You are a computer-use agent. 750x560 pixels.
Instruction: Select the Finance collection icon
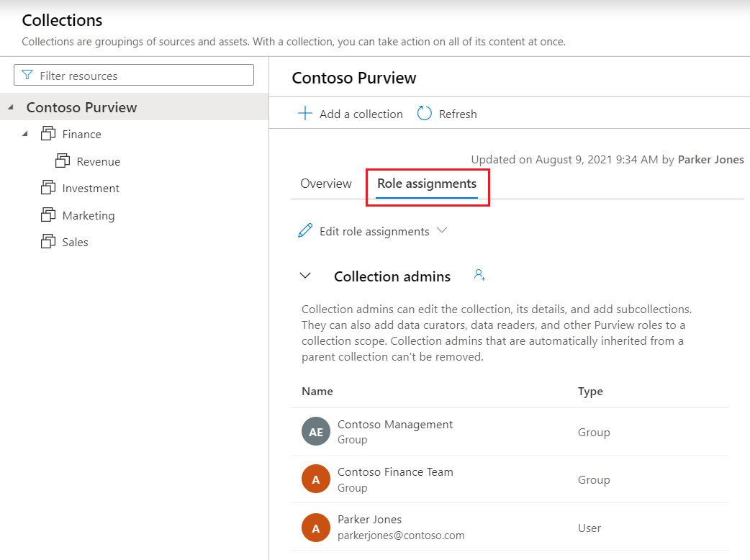49,134
